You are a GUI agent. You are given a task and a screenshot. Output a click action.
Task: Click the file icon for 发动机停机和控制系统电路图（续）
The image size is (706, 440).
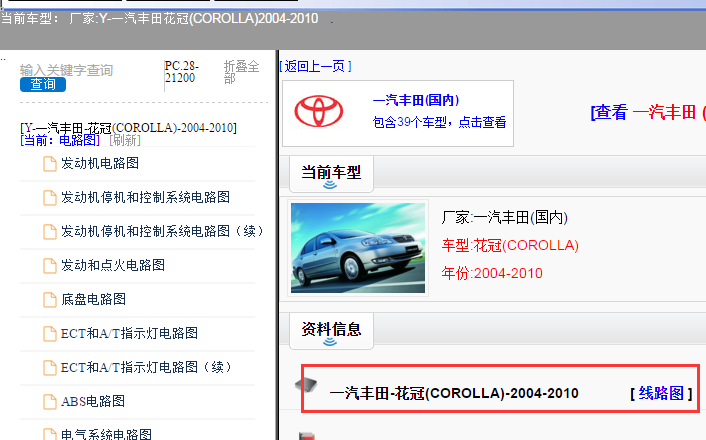[x=50, y=232]
